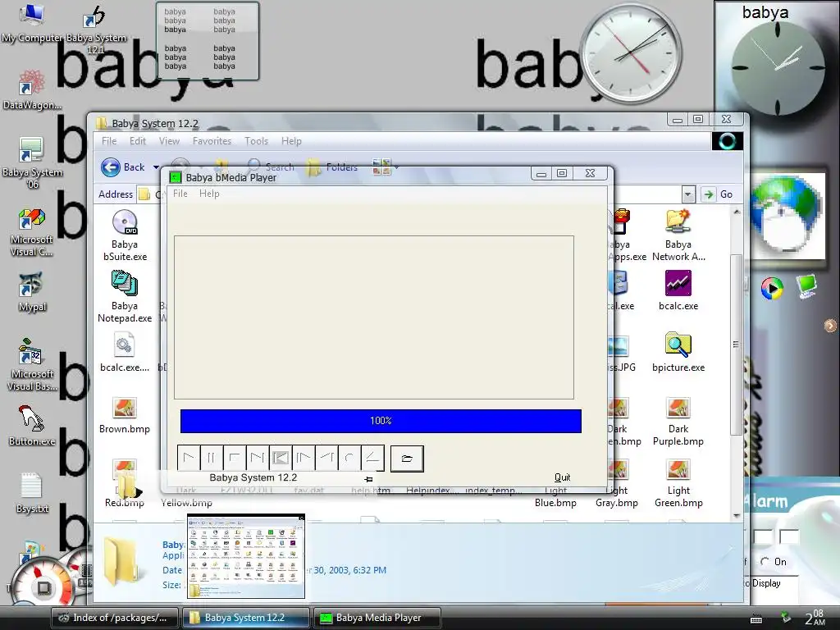Click the green-screen computer icon in the sidebar
The image size is (840, 630).
pos(806,286)
